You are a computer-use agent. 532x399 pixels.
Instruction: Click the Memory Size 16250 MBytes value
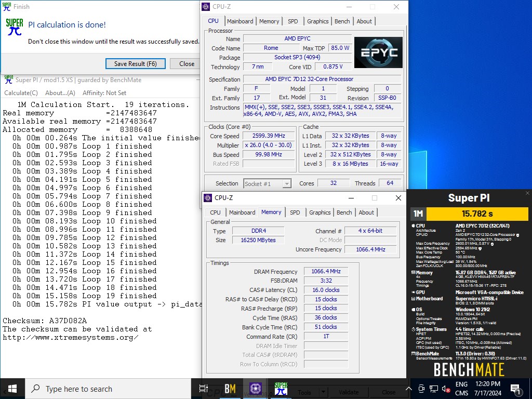258,240
